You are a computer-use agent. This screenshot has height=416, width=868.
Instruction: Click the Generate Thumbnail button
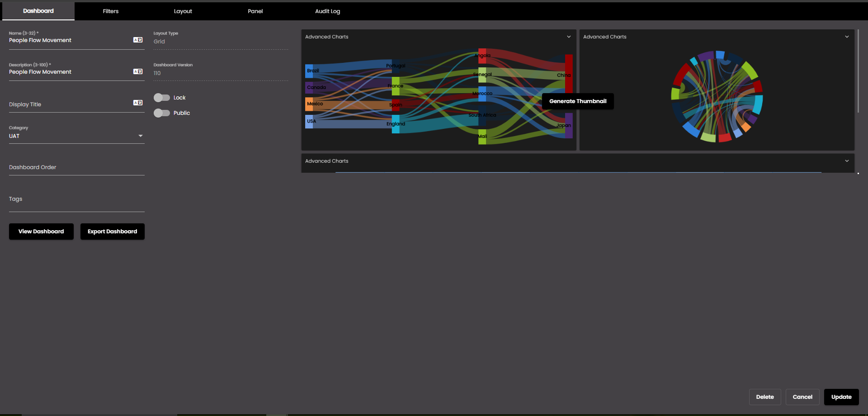click(578, 101)
